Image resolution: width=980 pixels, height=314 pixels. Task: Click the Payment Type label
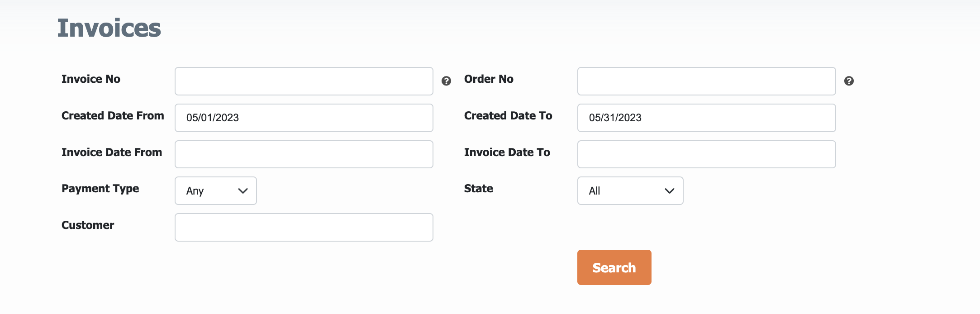(x=100, y=189)
